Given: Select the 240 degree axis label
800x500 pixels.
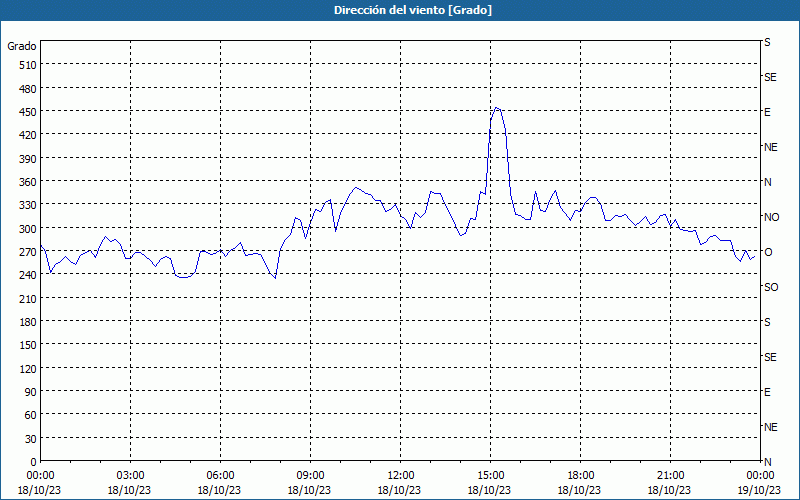Looking at the screenshot, I should tap(29, 275).
